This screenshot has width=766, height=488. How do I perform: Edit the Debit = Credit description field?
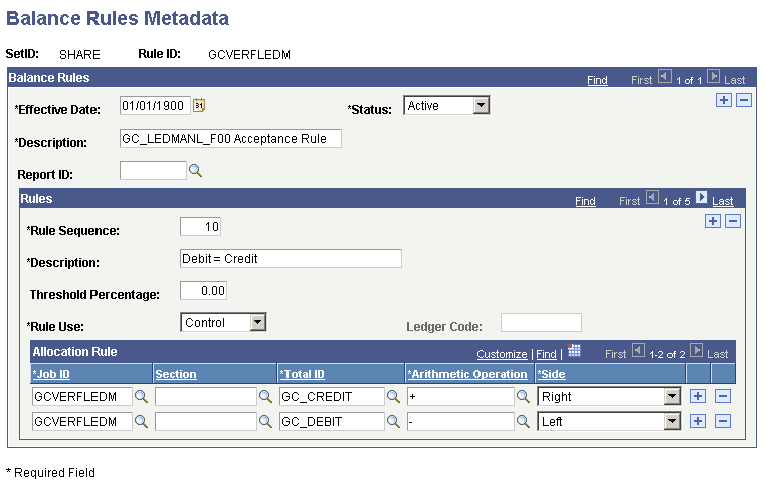291,258
